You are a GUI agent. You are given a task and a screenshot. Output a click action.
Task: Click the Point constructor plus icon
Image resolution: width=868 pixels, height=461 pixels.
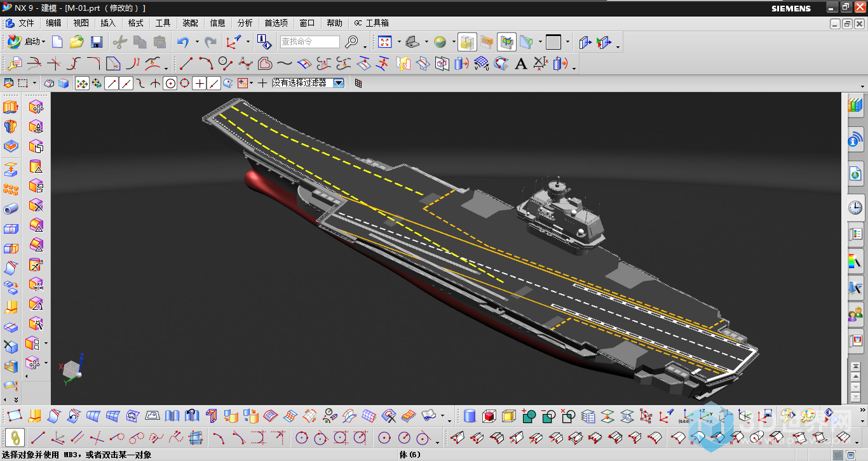point(262,83)
